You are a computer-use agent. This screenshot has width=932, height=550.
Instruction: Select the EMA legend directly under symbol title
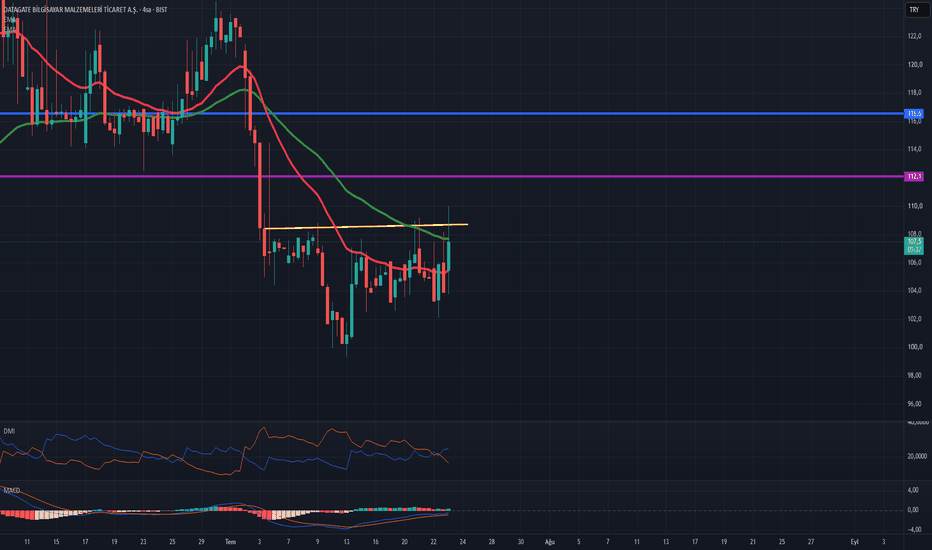pos(10,20)
